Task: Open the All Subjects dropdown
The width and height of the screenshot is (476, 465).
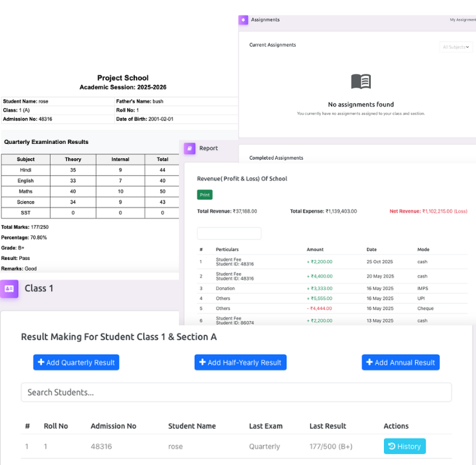Action: [x=456, y=47]
